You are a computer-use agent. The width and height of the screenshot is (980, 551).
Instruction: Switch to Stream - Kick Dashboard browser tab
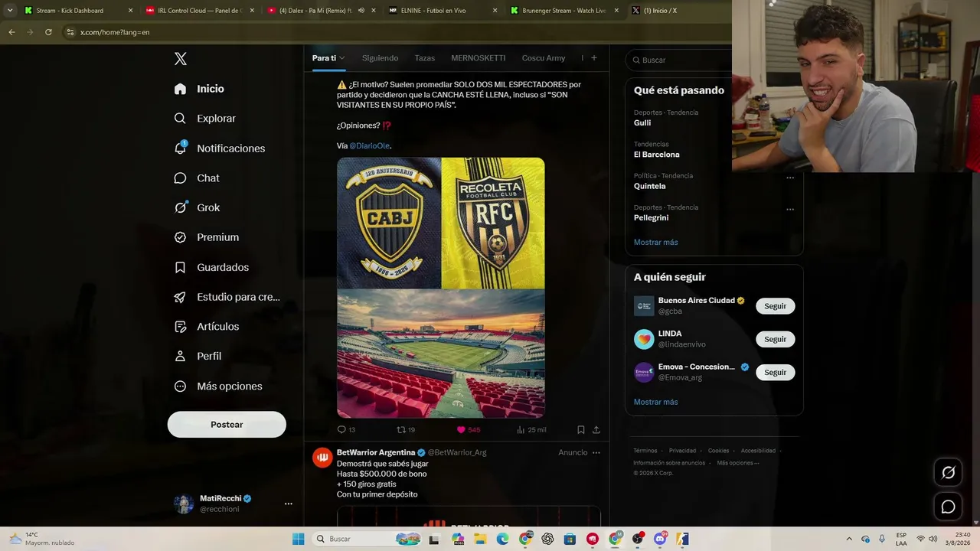pyautogui.click(x=79, y=11)
